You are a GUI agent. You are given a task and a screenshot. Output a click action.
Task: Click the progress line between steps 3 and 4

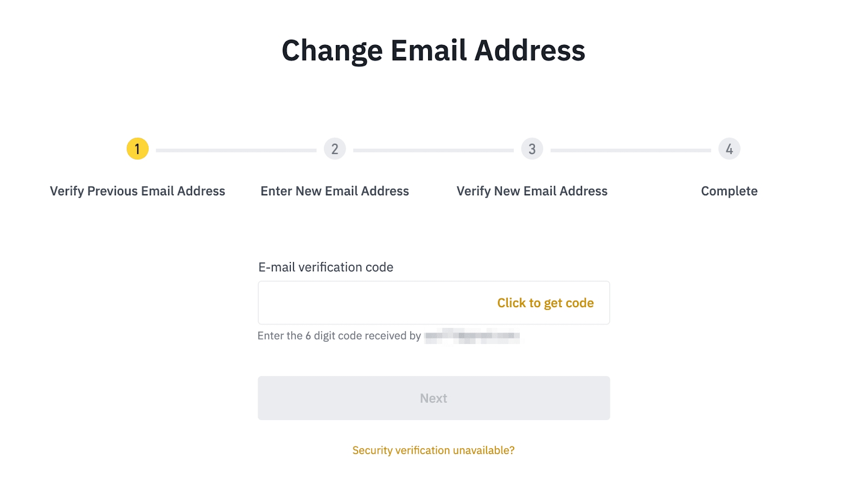630,150
